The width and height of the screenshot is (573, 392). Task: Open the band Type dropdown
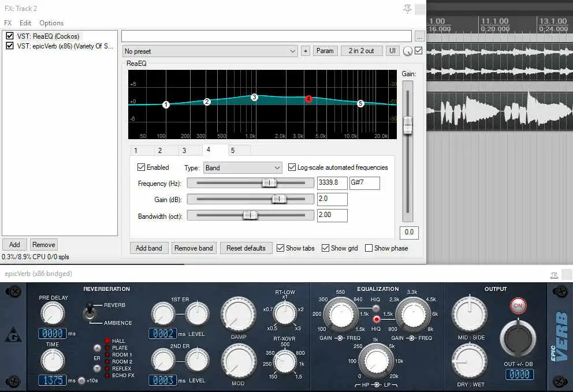(x=243, y=168)
